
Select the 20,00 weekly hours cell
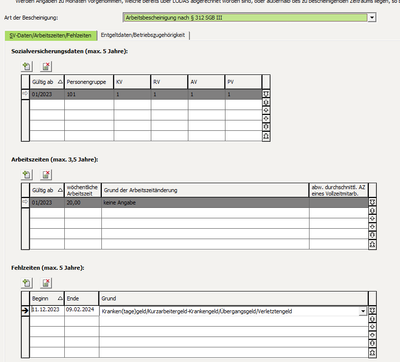[x=83, y=203]
